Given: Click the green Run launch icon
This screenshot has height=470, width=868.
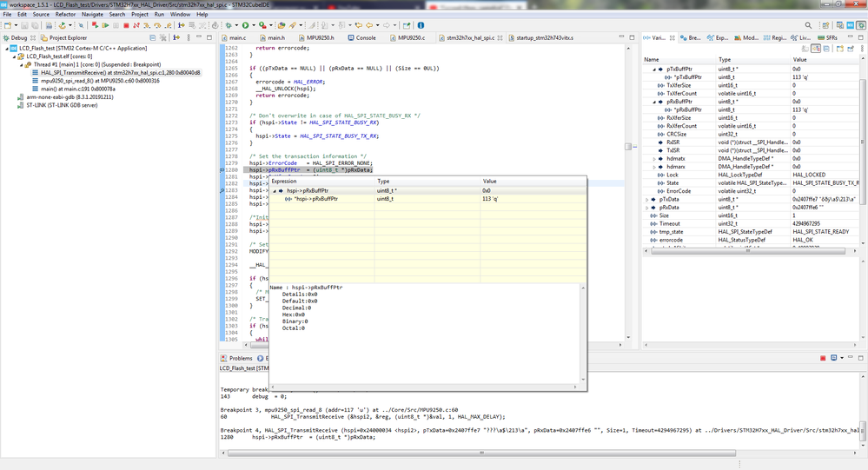Looking at the screenshot, I should (246, 26).
